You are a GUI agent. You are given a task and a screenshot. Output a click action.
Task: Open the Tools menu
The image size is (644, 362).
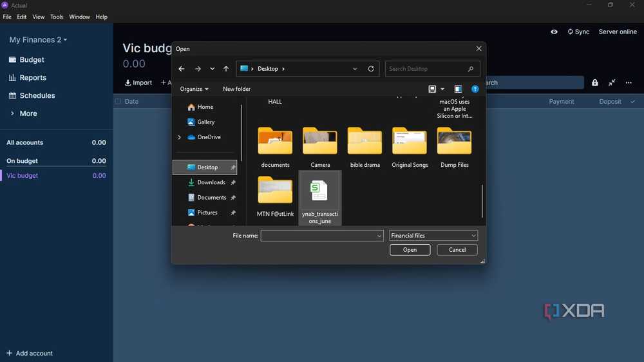click(57, 17)
